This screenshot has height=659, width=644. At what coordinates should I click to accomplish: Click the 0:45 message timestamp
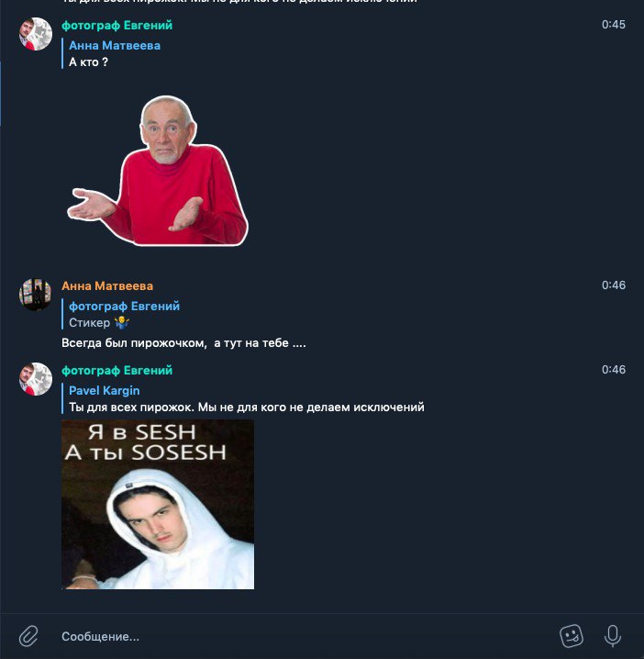614,25
